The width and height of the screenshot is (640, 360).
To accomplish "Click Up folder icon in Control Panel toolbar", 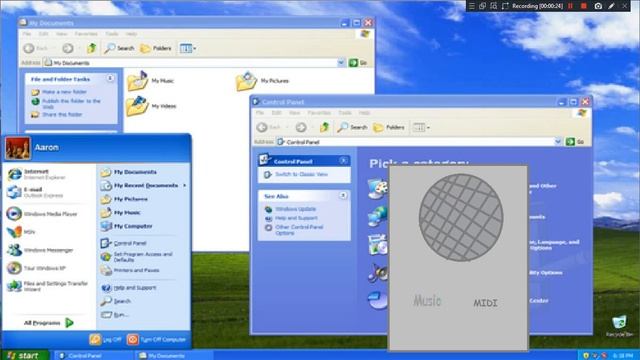I will [x=324, y=127].
